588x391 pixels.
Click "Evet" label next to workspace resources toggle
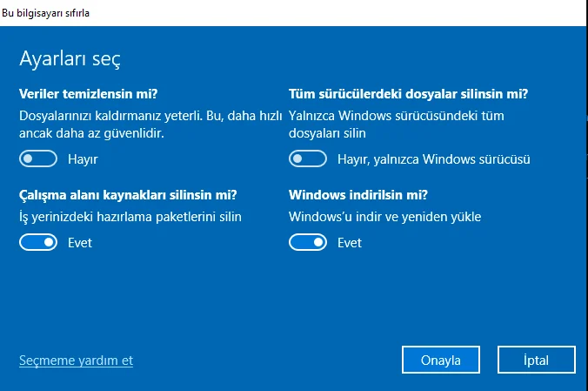(80, 243)
